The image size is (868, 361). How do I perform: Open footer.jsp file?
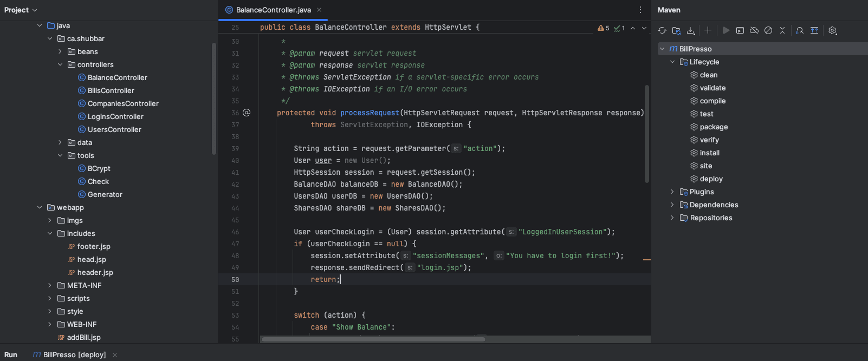pyautogui.click(x=94, y=246)
